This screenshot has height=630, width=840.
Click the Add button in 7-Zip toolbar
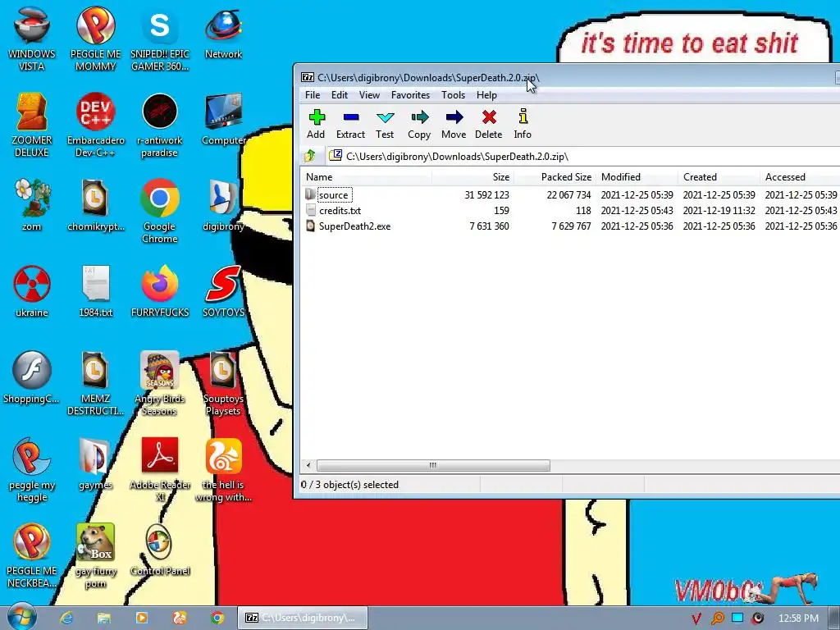(316, 124)
